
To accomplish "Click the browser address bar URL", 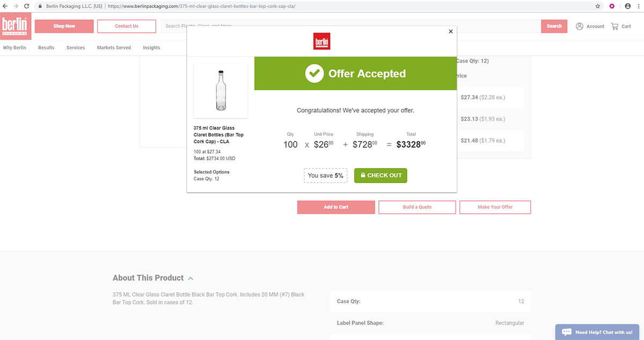I will click(201, 6).
